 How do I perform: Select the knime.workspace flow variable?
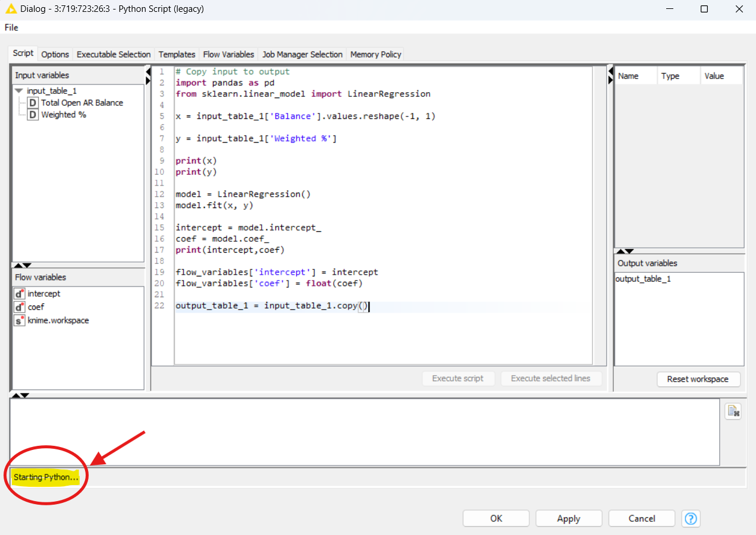click(x=58, y=320)
